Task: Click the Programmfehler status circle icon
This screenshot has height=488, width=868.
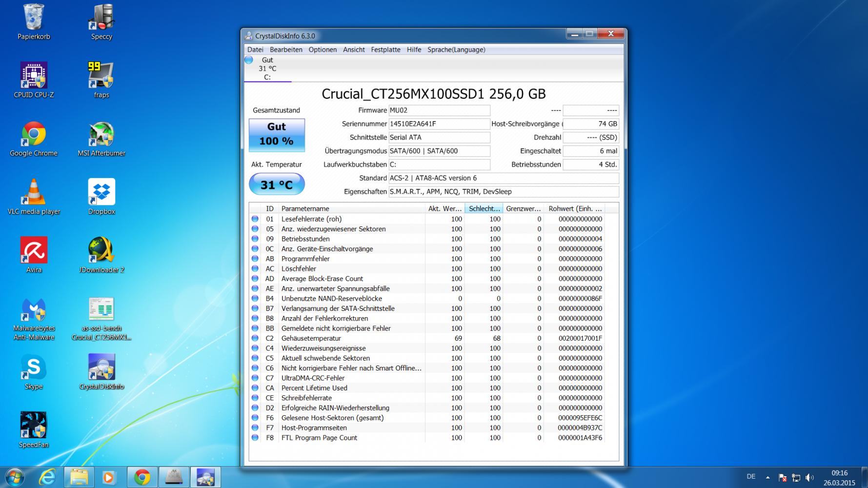Action: [255, 259]
